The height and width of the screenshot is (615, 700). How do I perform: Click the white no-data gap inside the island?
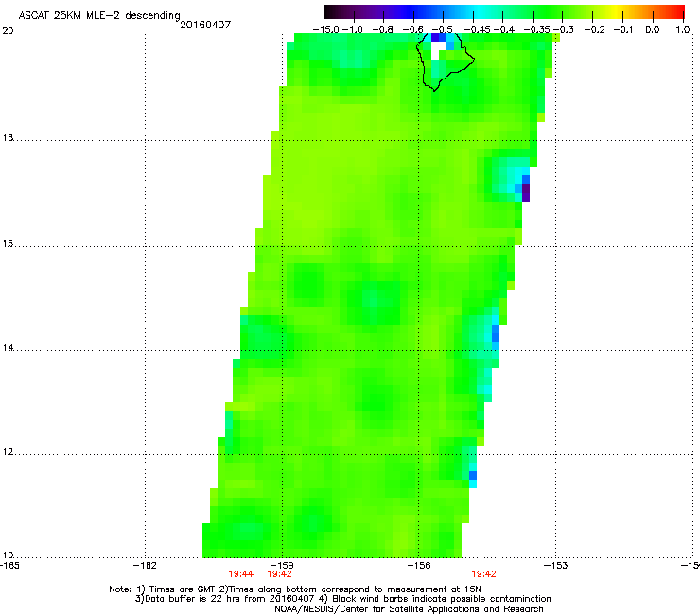pos(438,49)
